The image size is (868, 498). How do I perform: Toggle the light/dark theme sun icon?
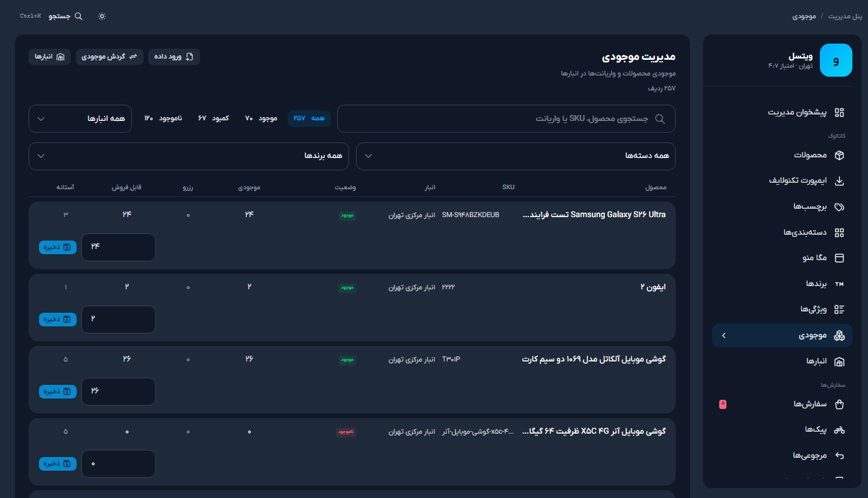tap(102, 16)
